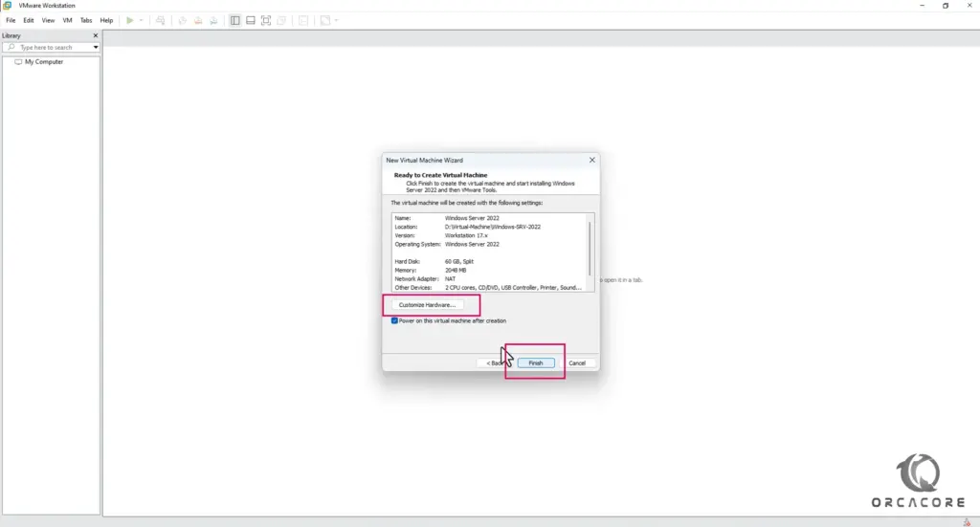Image resolution: width=980 pixels, height=527 pixels.
Task: Toggle the Show or Hide Library icon
Action: pos(235,21)
